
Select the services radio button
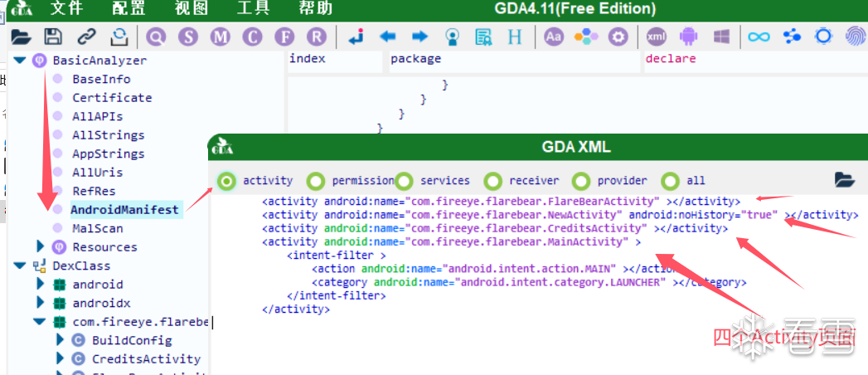click(x=404, y=181)
